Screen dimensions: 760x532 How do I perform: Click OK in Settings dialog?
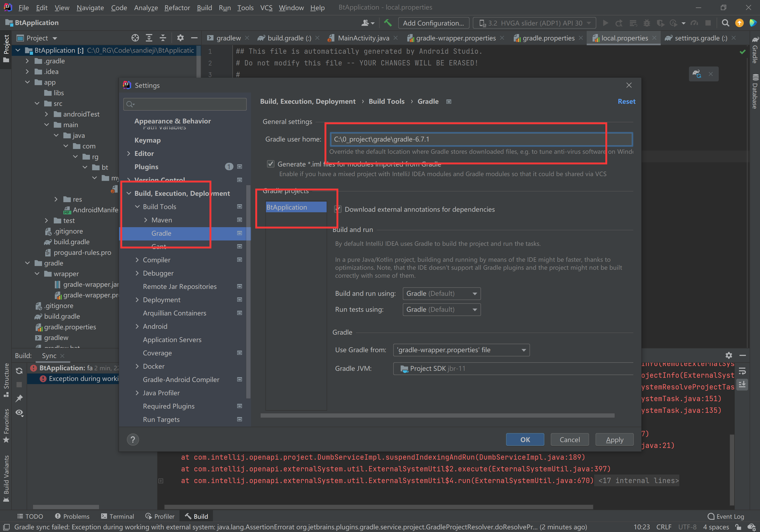[x=525, y=440]
